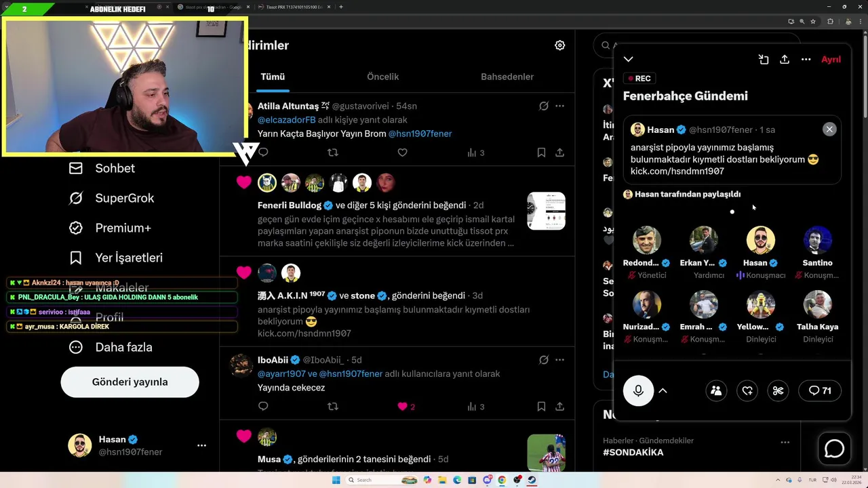Switch to the Bahsedenler tab
The image size is (868, 488).
[x=507, y=77]
